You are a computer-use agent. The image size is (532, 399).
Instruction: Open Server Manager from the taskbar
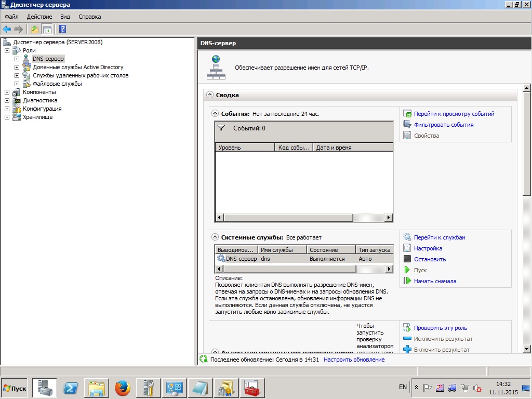pyautogui.click(x=45, y=388)
